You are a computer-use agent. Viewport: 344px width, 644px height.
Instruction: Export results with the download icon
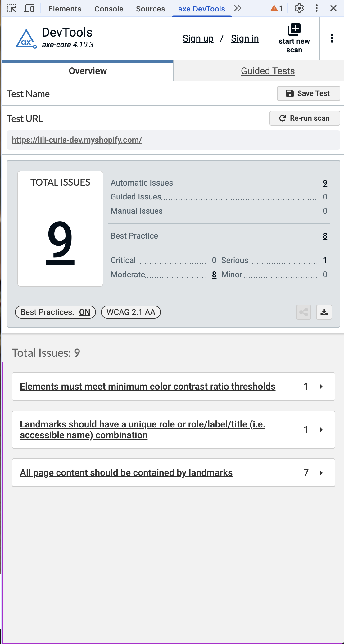[x=324, y=312]
